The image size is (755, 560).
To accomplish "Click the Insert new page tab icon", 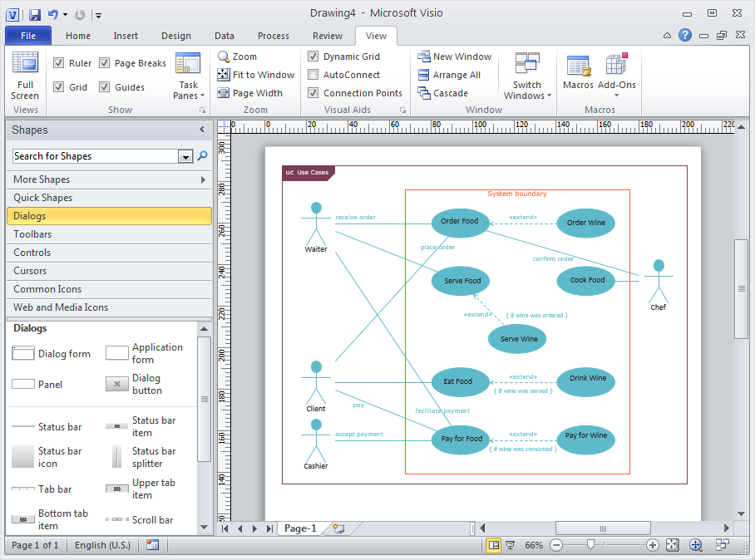I will click(x=338, y=528).
